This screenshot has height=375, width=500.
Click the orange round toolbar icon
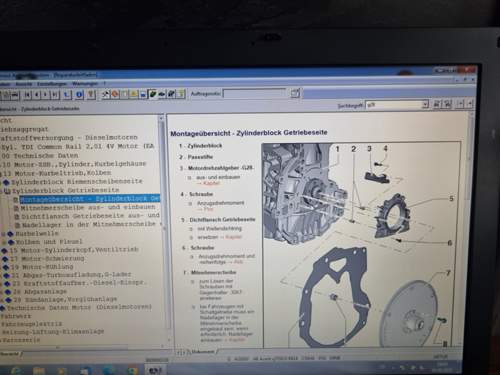coord(115,94)
